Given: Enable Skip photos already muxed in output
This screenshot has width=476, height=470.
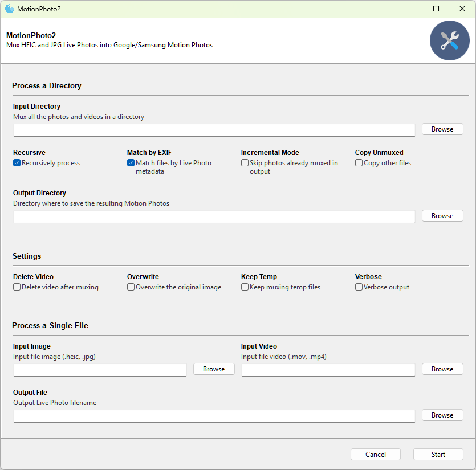Looking at the screenshot, I should pyautogui.click(x=245, y=163).
